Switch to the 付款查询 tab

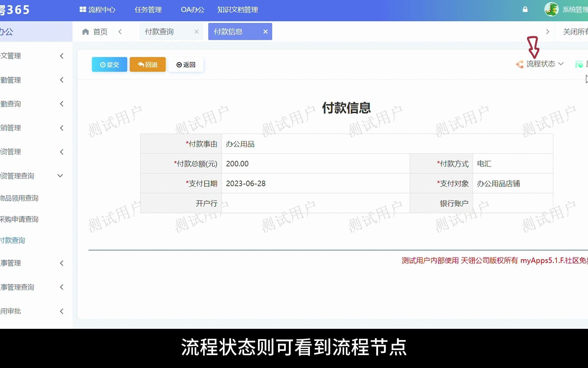[159, 31]
